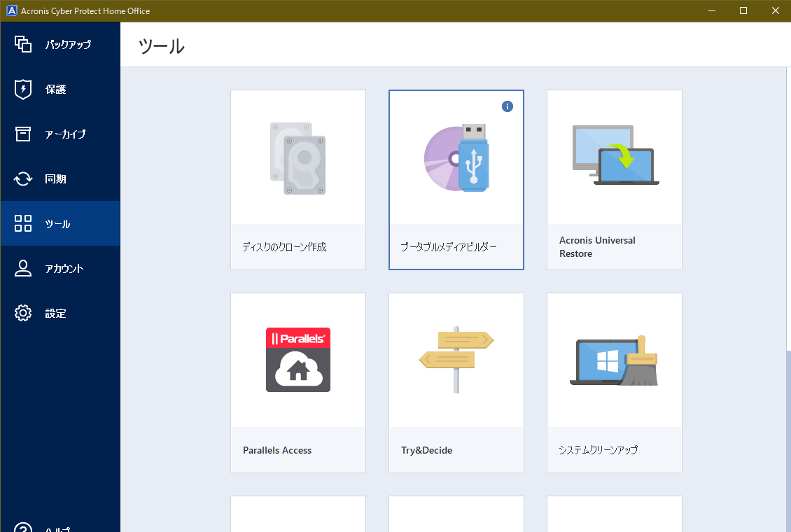Maximize the Acronis window

click(743, 10)
